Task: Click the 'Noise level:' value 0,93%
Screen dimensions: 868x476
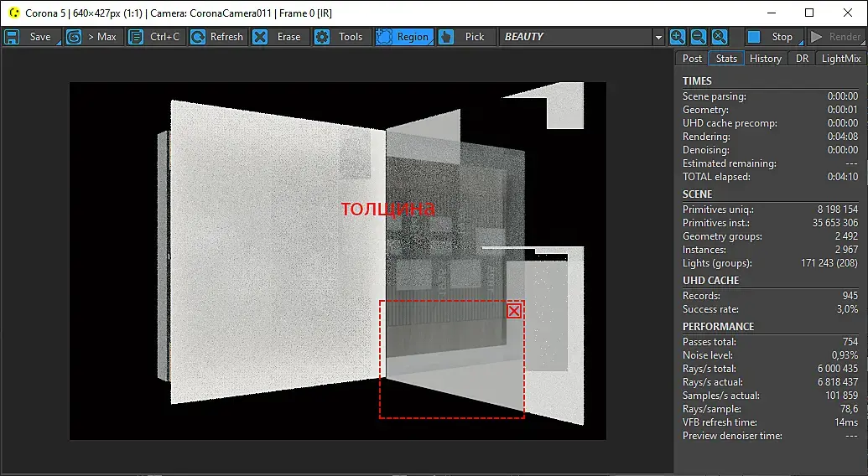Action: (845, 355)
